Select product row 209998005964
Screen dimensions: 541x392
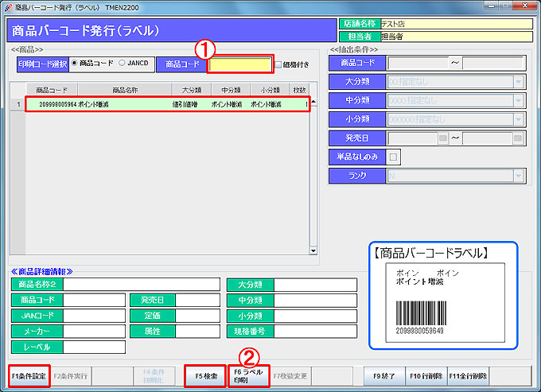click(x=168, y=104)
